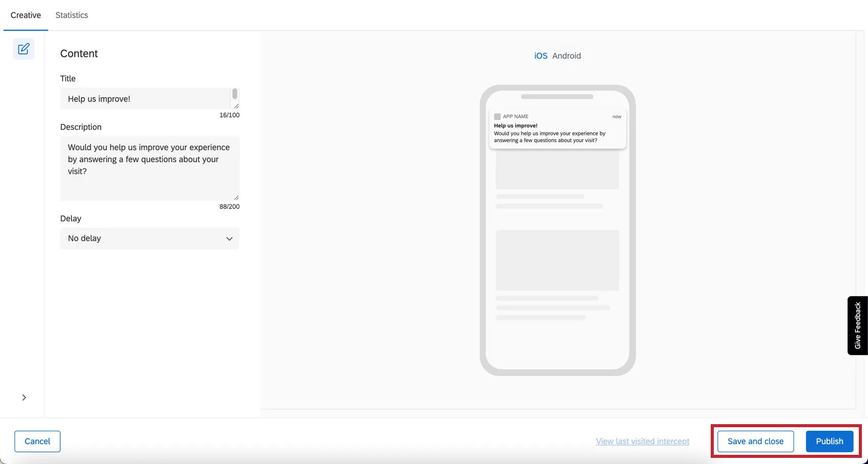Screen dimensions: 868x464
Task: Click inside the "Help us improve!" Title field
Action: 143,99
